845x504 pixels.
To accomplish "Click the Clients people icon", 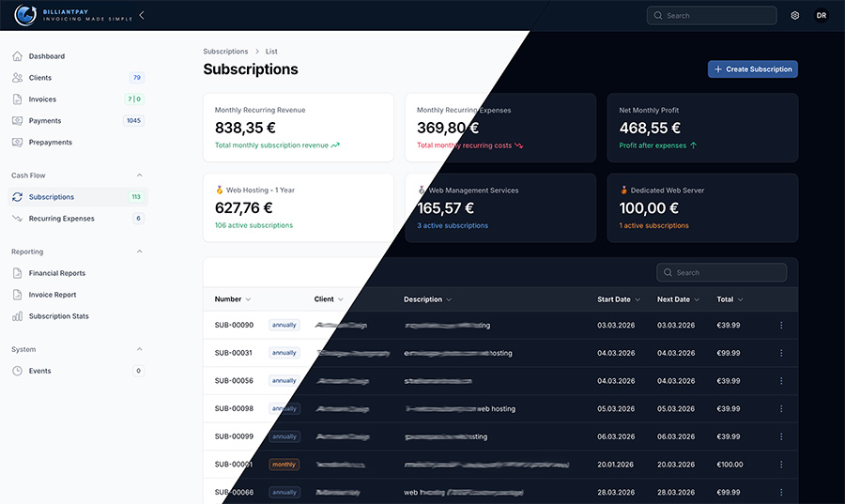I will tap(18, 78).
